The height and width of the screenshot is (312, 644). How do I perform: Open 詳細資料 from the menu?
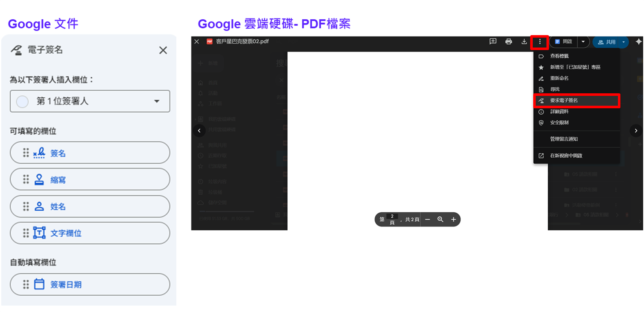[x=577, y=112]
